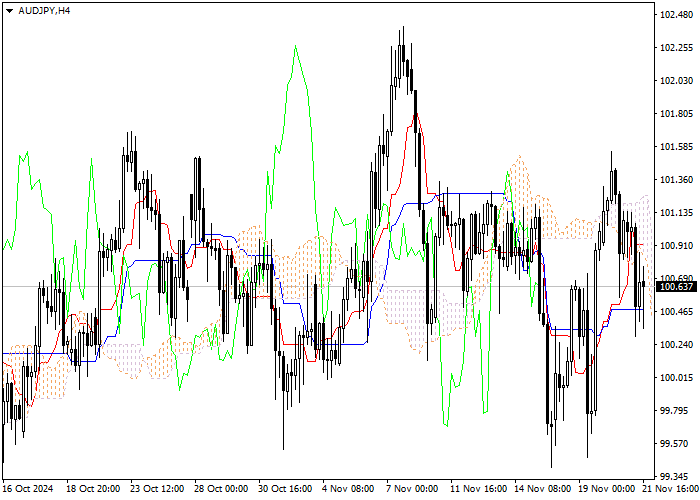Select the AUDJPY,H4 chart title
Screen dimensions: 700x500
[44, 11]
